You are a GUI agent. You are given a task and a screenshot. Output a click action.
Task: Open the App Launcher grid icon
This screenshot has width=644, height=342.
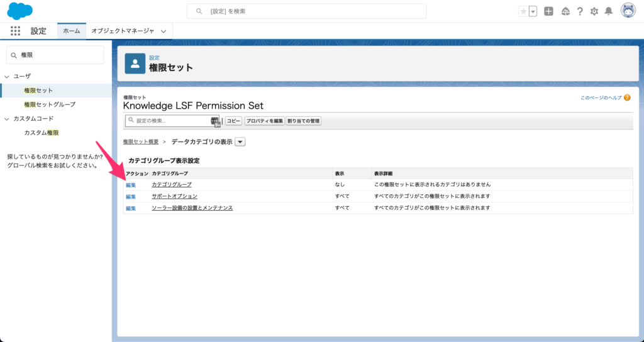click(x=15, y=31)
